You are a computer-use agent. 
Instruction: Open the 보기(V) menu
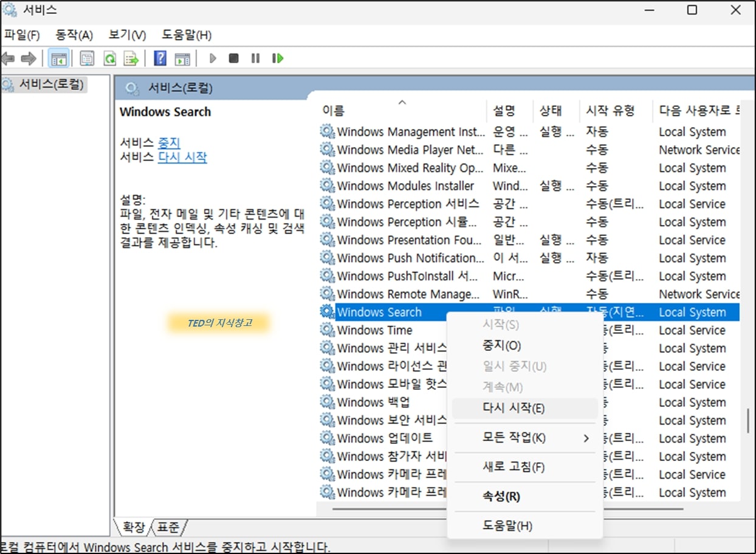(x=128, y=35)
